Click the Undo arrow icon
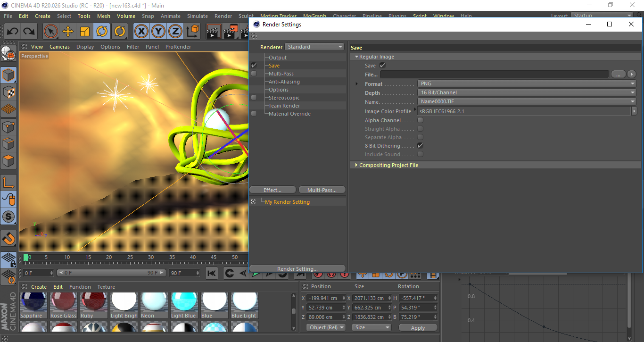The height and width of the screenshot is (342, 644). pos(13,32)
